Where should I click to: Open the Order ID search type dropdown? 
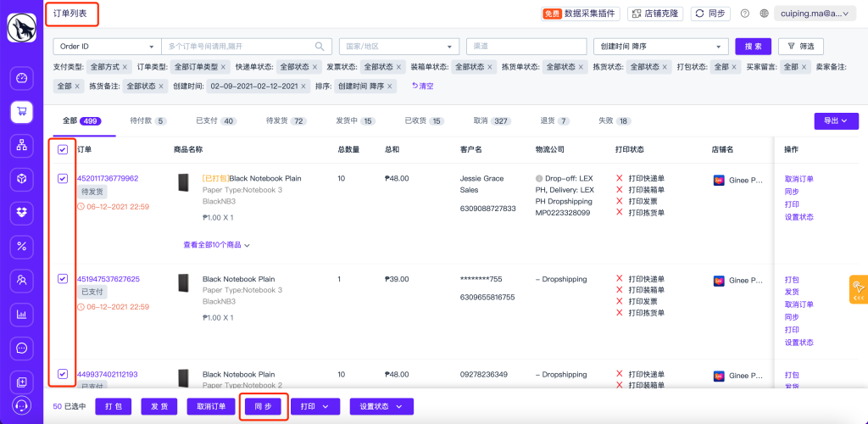(108, 47)
